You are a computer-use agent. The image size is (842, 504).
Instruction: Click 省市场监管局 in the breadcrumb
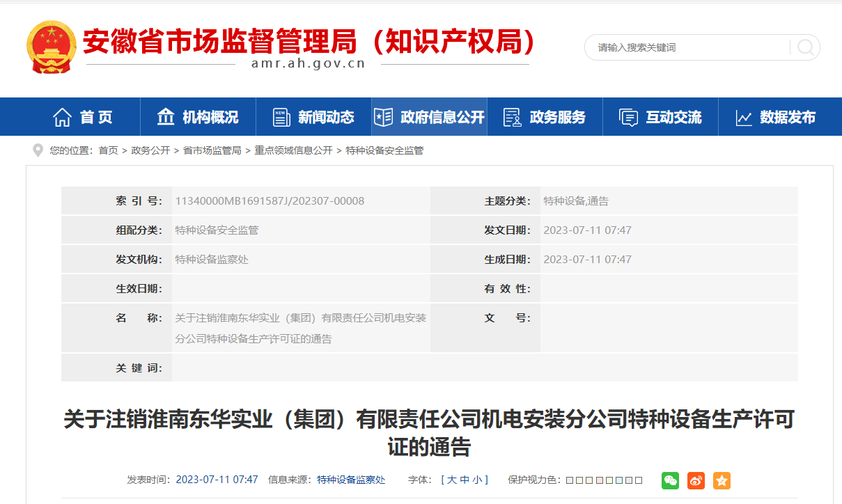(x=212, y=150)
